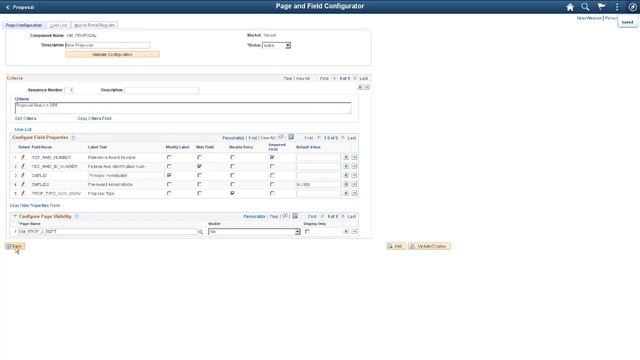Click View All in Criteria header
Viewport: 640px width, 360px height.
pos(302,78)
